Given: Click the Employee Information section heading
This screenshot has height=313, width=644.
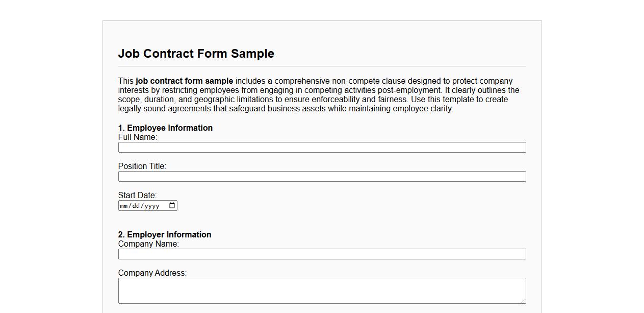Looking at the screenshot, I should [x=165, y=128].
